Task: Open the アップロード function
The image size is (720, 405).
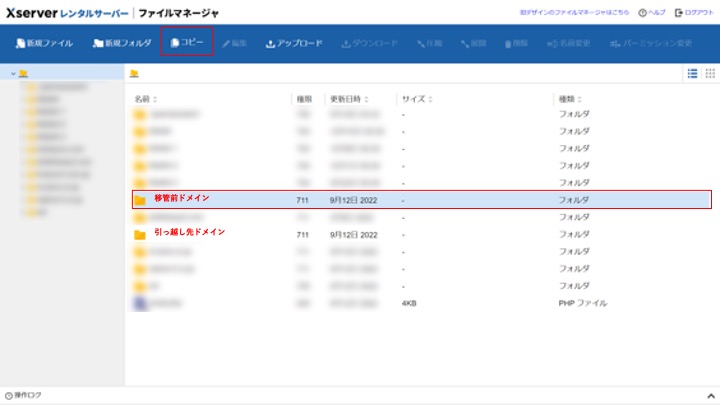Action: point(294,44)
